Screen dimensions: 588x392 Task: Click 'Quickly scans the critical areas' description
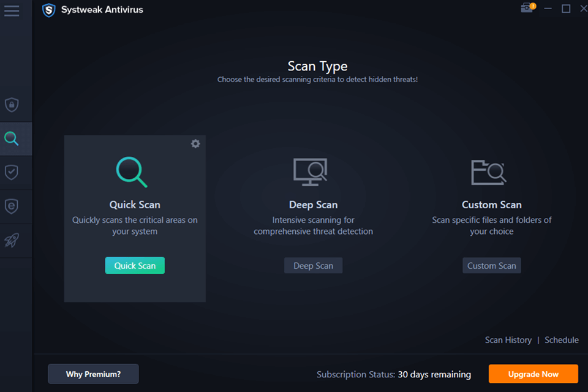135,226
